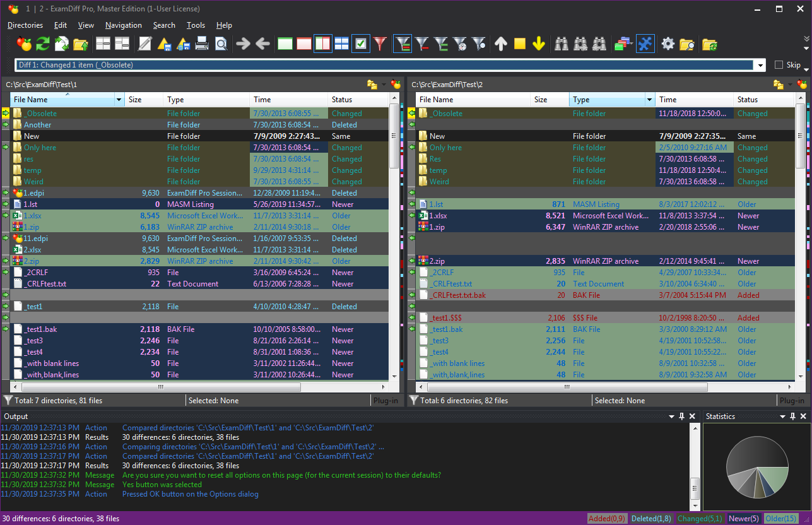812x525 pixels.
Task: Open the View menu
Action: pos(86,25)
